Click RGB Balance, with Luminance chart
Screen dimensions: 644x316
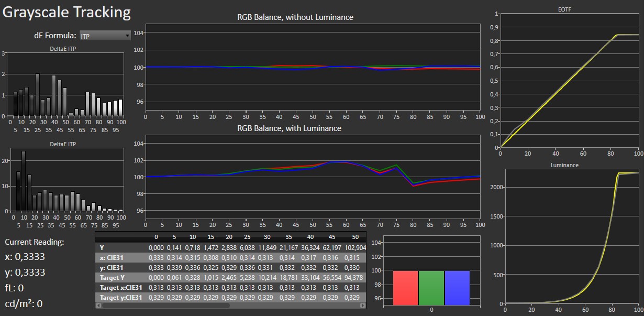tap(313, 177)
